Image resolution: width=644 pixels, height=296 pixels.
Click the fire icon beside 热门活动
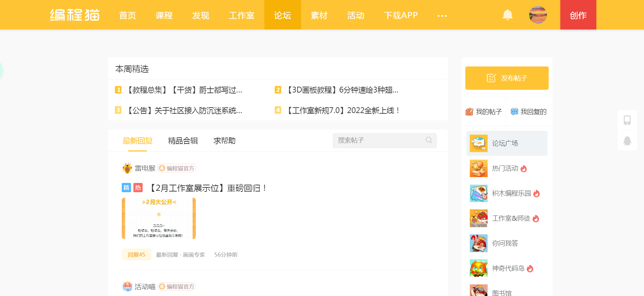tap(524, 169)
